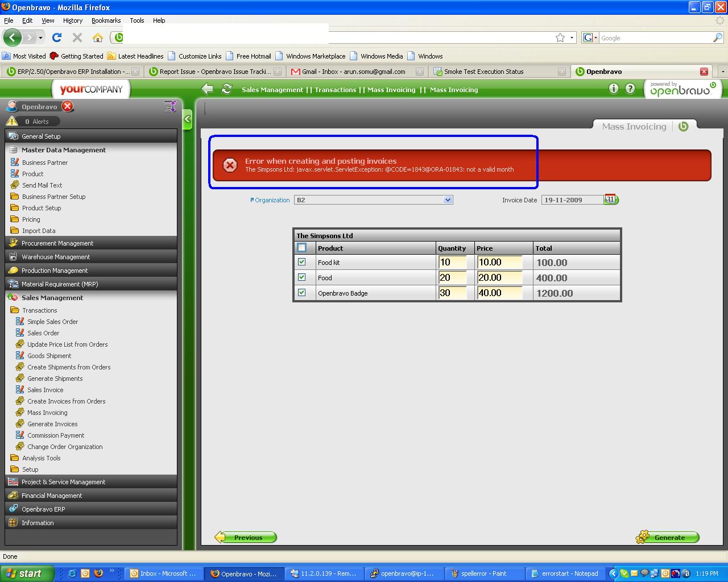Click the expand/collapse menu tree icon
This screenshot has width=728, height=582.
pos(169,106)
